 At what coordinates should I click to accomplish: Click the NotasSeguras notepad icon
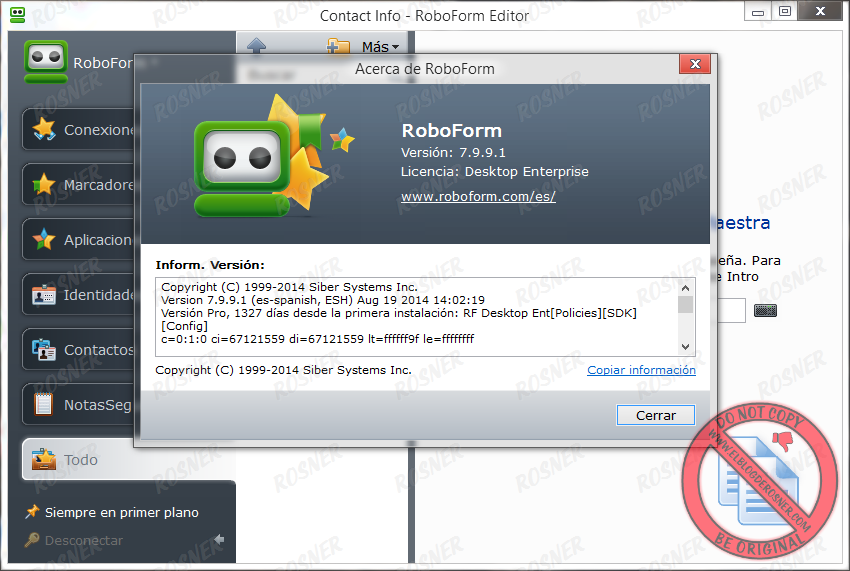43,405
